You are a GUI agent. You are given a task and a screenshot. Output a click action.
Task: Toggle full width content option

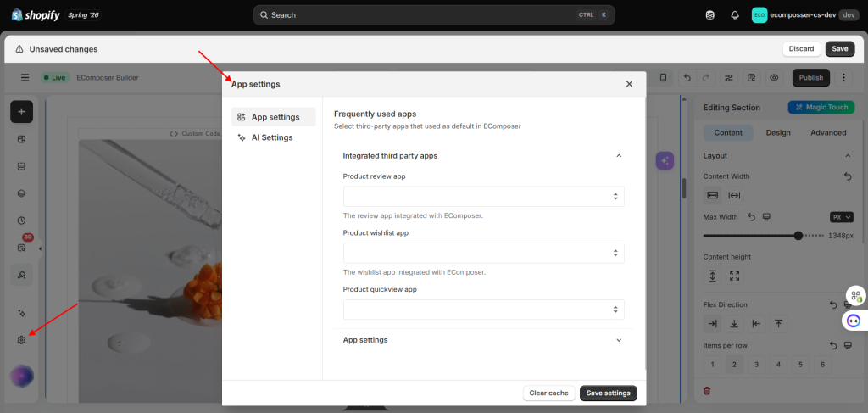pos(735,195)
